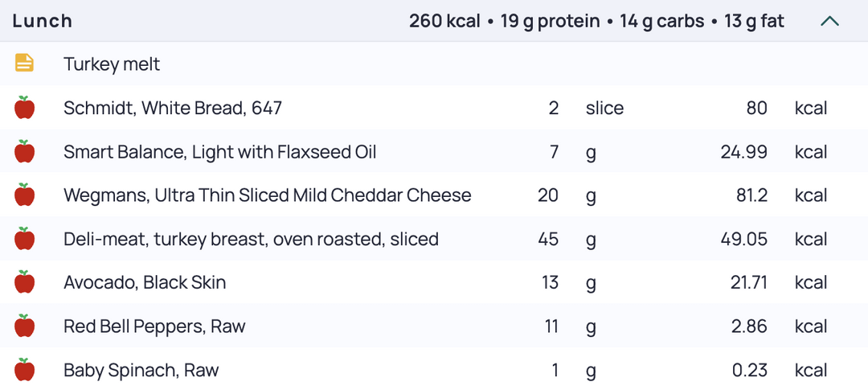
Task: Click apple icon beside Baby Spinach
Action: [x=24, y=370]
